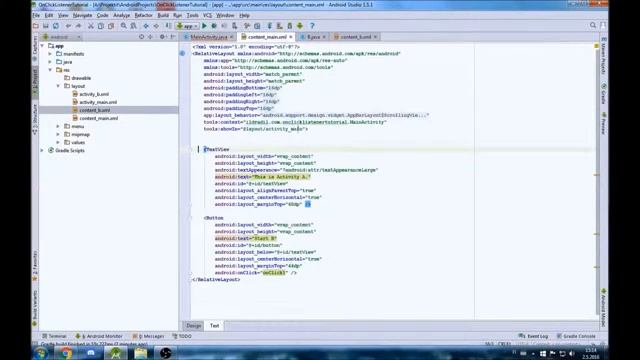640x360 pixels.
Task: Open SDK Manager green arrow icon
Action: tap(300, 26)
